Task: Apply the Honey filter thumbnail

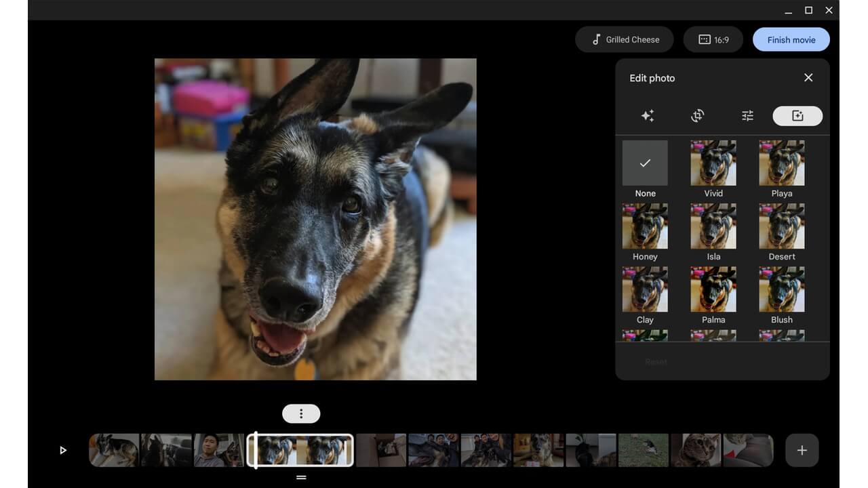Action: pyautogui.click(x=644, y=226)
